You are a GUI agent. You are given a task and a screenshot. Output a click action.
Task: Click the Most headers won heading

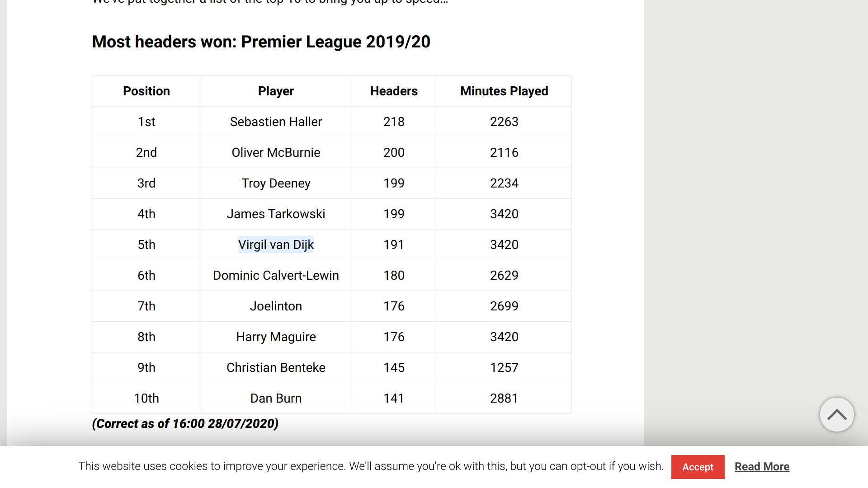tap(261, 42)
